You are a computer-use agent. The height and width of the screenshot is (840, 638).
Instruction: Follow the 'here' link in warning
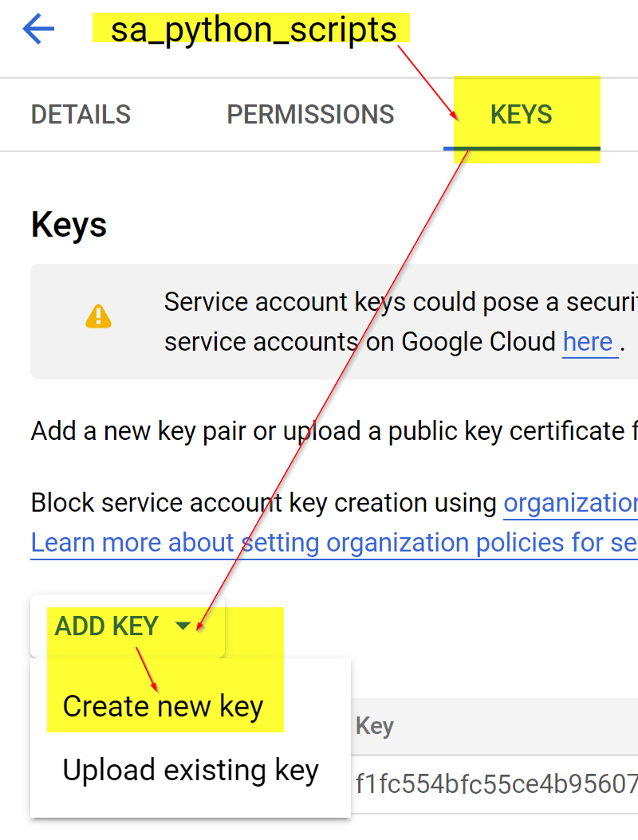(589, 342)
